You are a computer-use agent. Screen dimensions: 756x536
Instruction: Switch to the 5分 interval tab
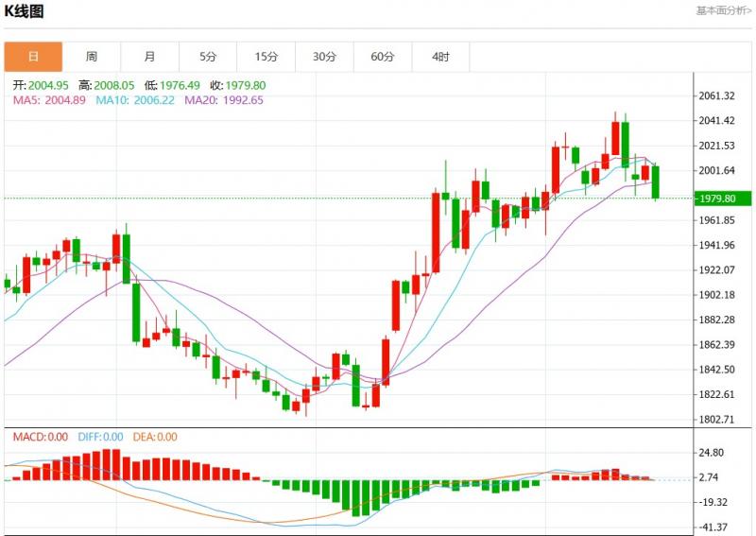pos(208,57)
